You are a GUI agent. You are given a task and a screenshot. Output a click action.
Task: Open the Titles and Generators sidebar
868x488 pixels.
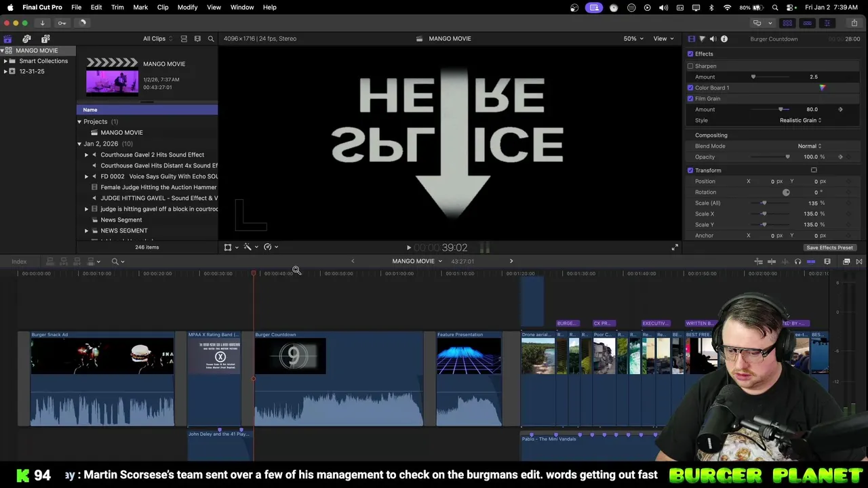[45, 39]
